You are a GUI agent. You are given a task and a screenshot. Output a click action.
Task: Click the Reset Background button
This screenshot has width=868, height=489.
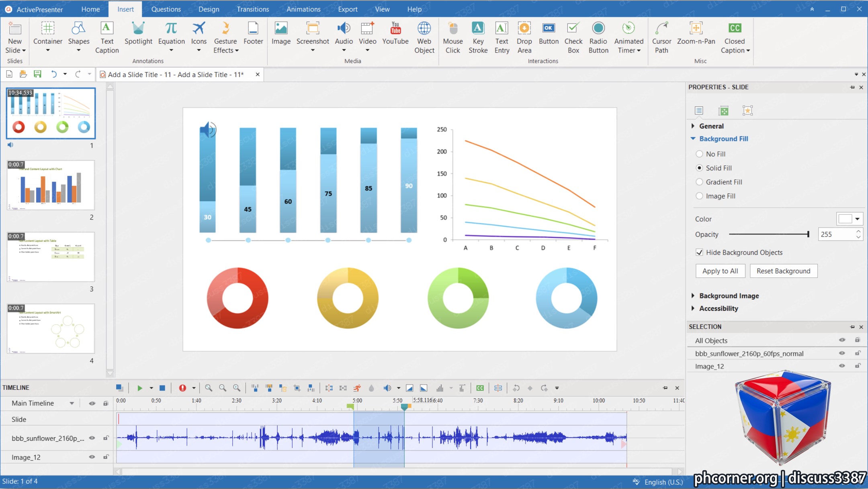pyautogui.click(x=783, y=271)
